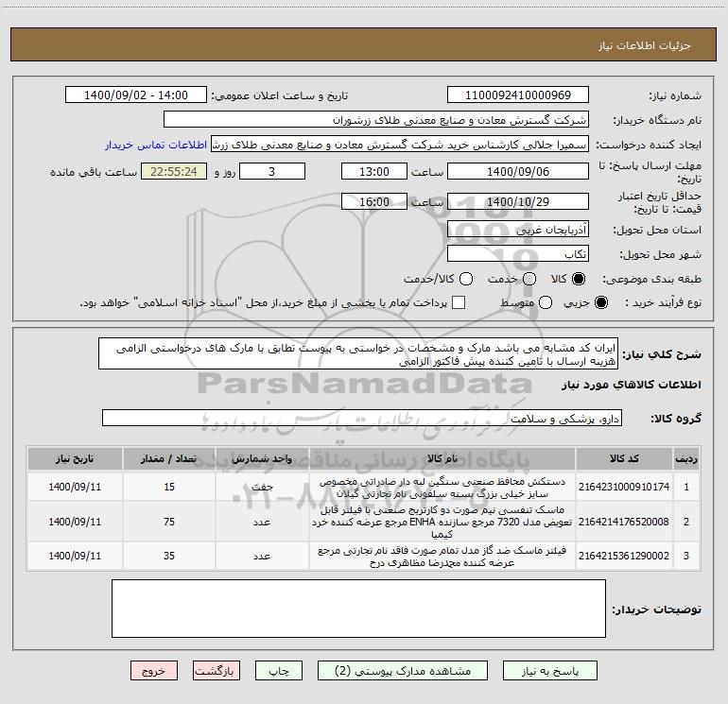
Task: Tick the اسناد خزانه اسلامی payment checkbox
Action: coord(459,303)
